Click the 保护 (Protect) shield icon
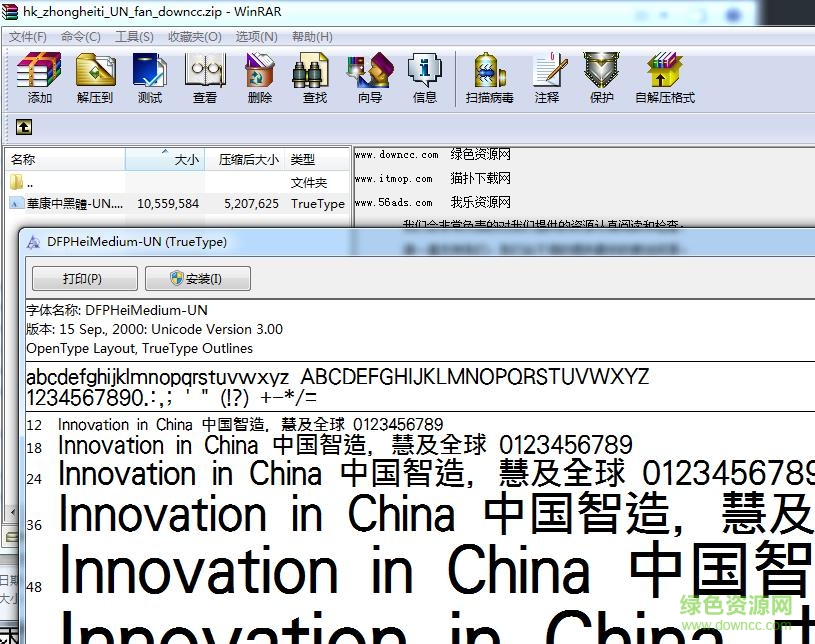This screenshot has height=644, width=815. [601, 78]
